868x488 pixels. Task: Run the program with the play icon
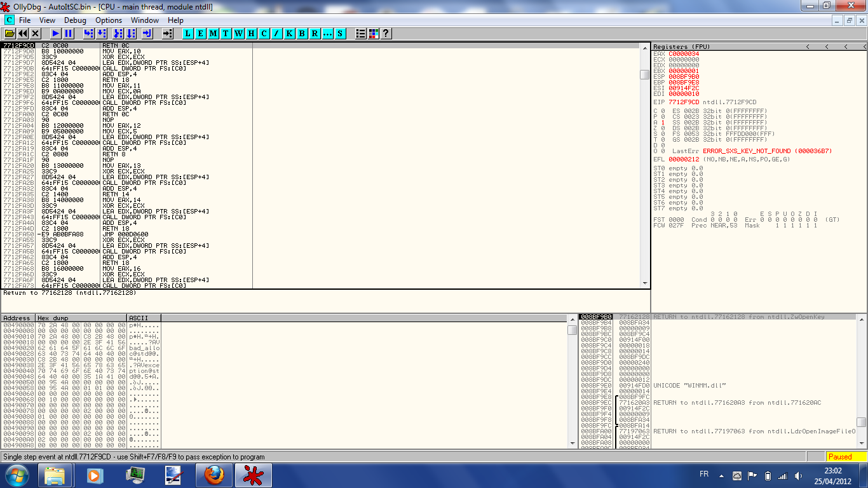click(x=56, y=33)
